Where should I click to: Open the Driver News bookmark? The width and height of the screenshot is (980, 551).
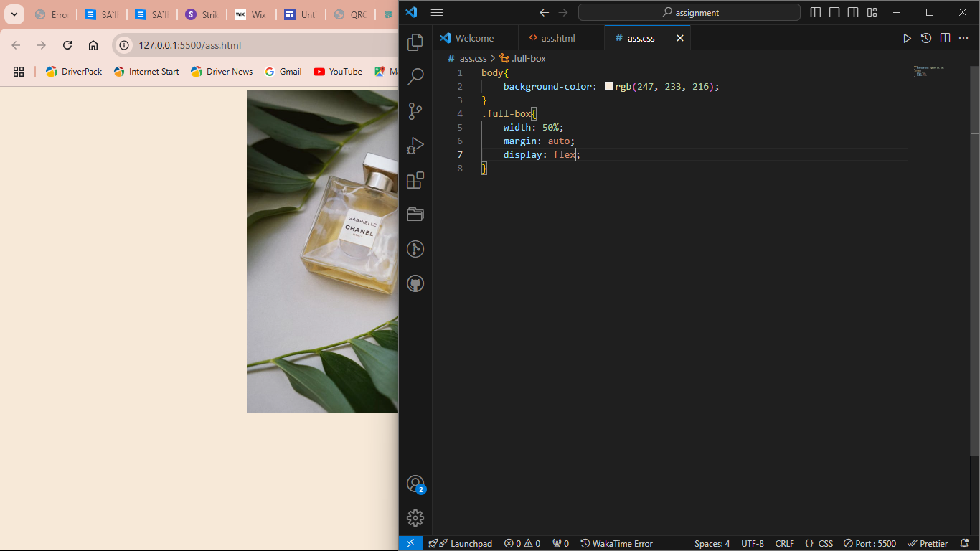tap(222, 71)
